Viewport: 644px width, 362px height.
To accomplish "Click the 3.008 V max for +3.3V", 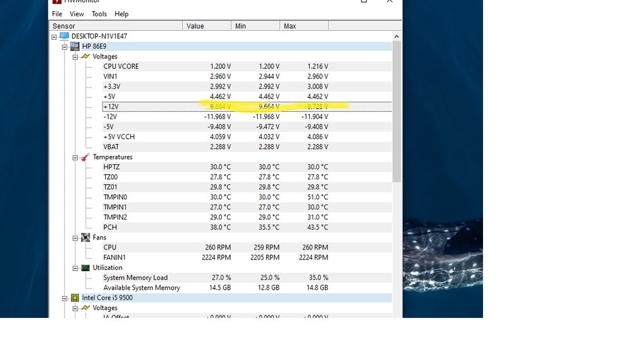I will 318,87.
